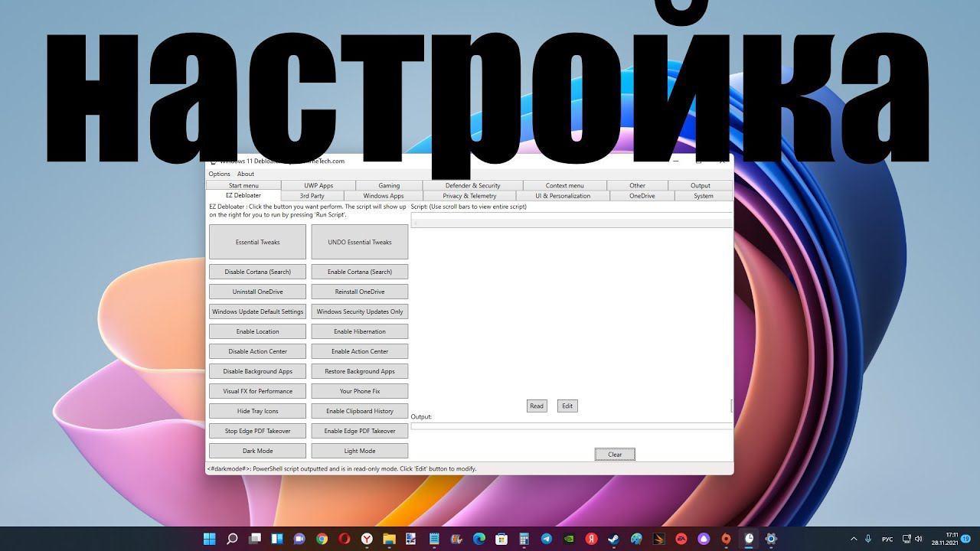Click the Read script button
Image resolution: width=980 pixels, height=551 pixels.
coord(537,406)
